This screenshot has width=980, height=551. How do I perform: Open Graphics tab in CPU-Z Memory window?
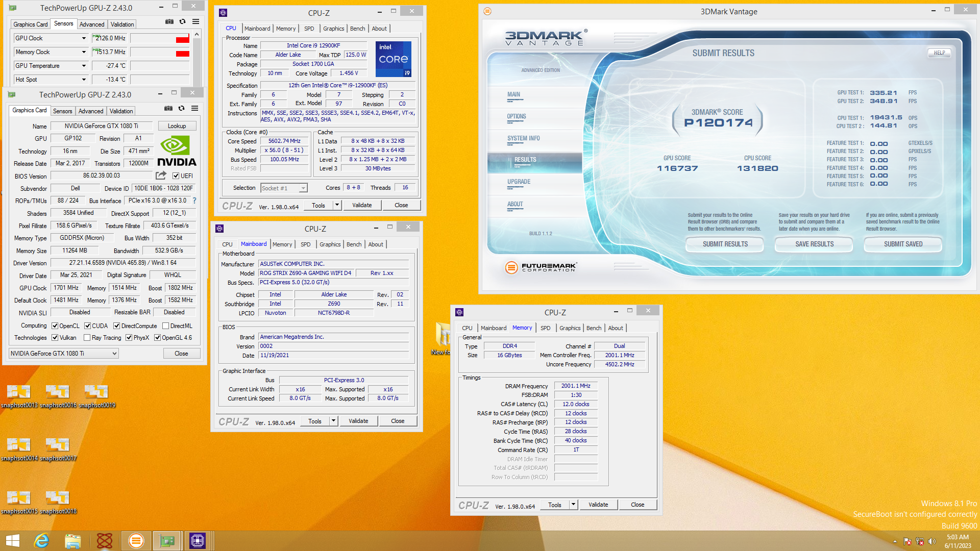click(570, 328)
